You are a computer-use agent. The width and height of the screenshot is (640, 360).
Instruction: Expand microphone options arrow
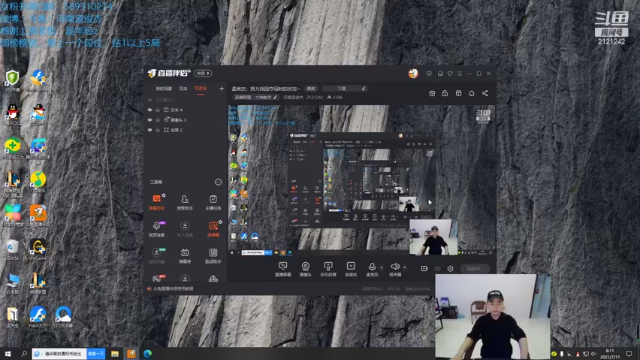click(382, 267)
